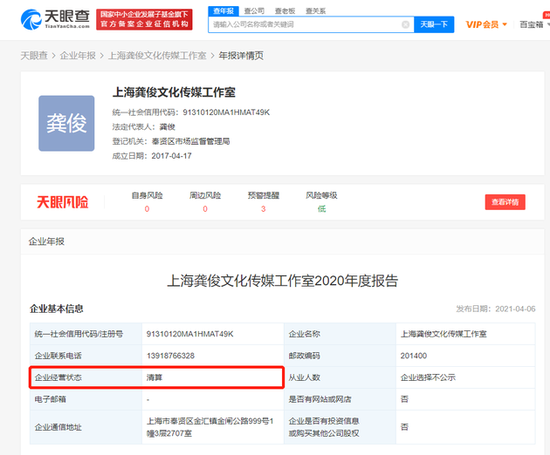Click the 风险等级 value 低
Image resolution: width=550 pixels, height=455 pixels.
tap(322, 209)
